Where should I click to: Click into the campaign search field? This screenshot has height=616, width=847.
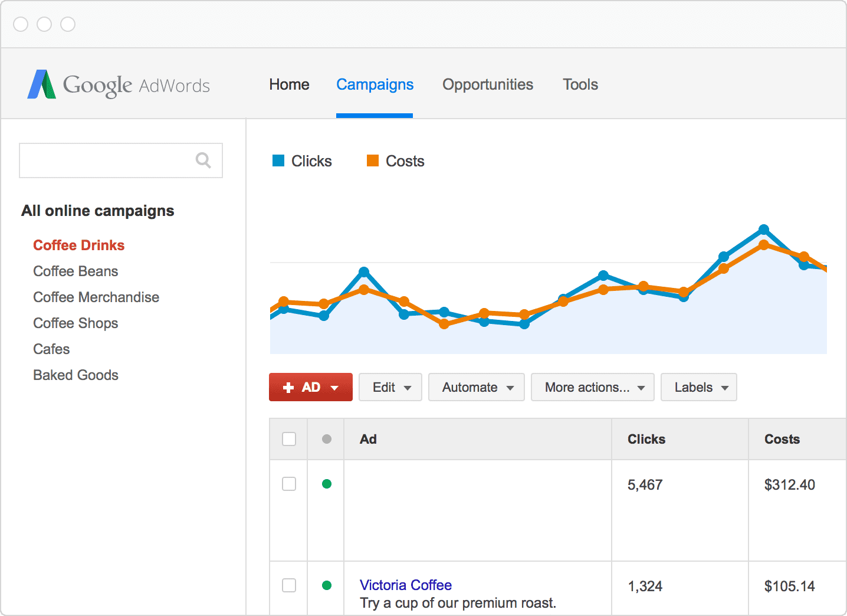point(121,160)
